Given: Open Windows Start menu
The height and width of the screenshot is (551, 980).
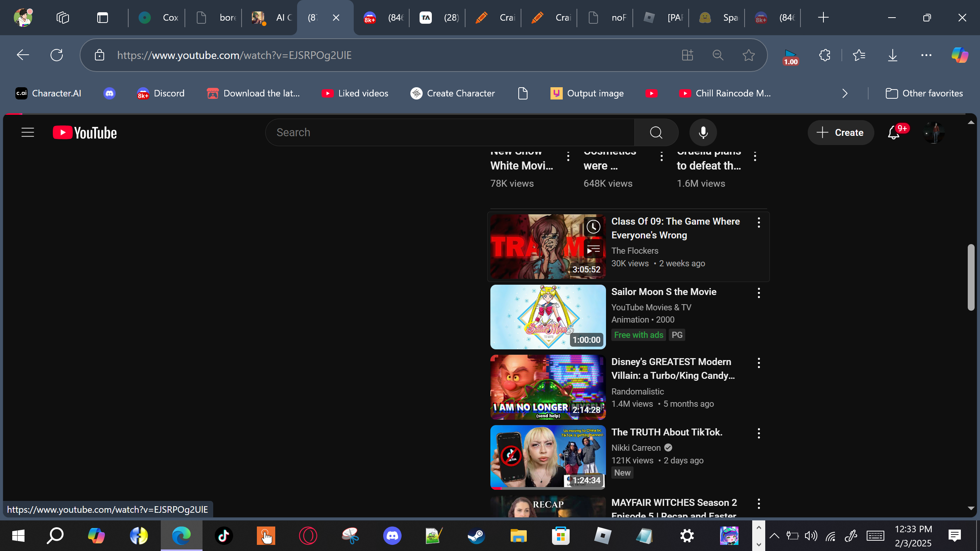Looking at the screenshot, I should pyautogui.click(x=18, y=536).
